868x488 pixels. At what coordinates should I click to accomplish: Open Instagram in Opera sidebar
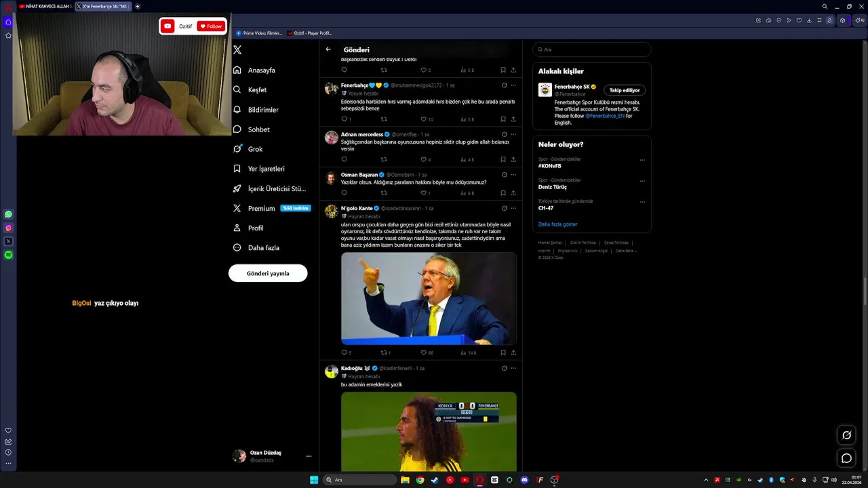pyautogui.click(x=8, y=228)
